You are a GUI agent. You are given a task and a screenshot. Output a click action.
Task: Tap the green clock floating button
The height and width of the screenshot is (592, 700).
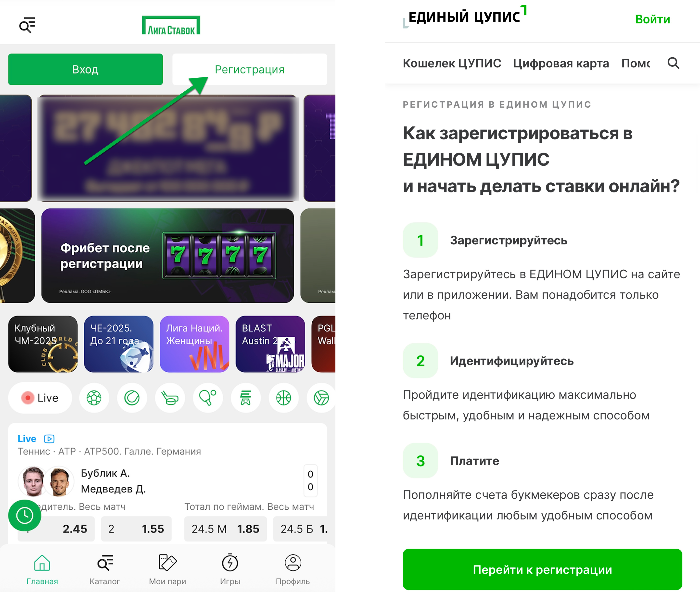tap(25, 516)
